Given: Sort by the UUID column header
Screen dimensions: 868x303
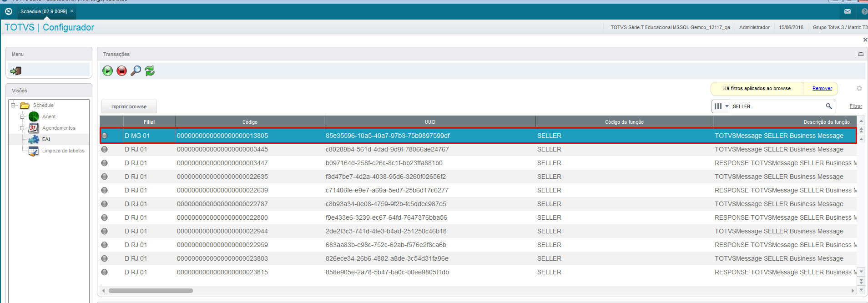Looking at the screenshot, I should point(430,122).
